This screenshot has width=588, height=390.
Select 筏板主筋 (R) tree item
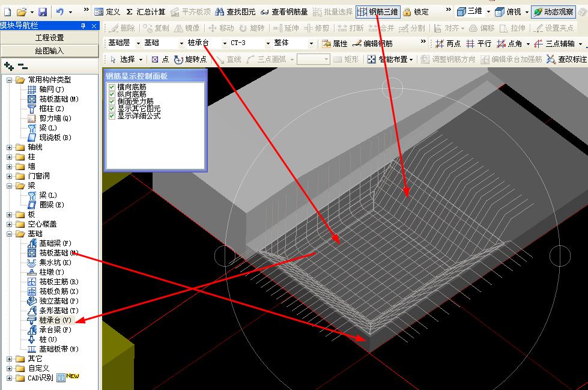(53, 281)
